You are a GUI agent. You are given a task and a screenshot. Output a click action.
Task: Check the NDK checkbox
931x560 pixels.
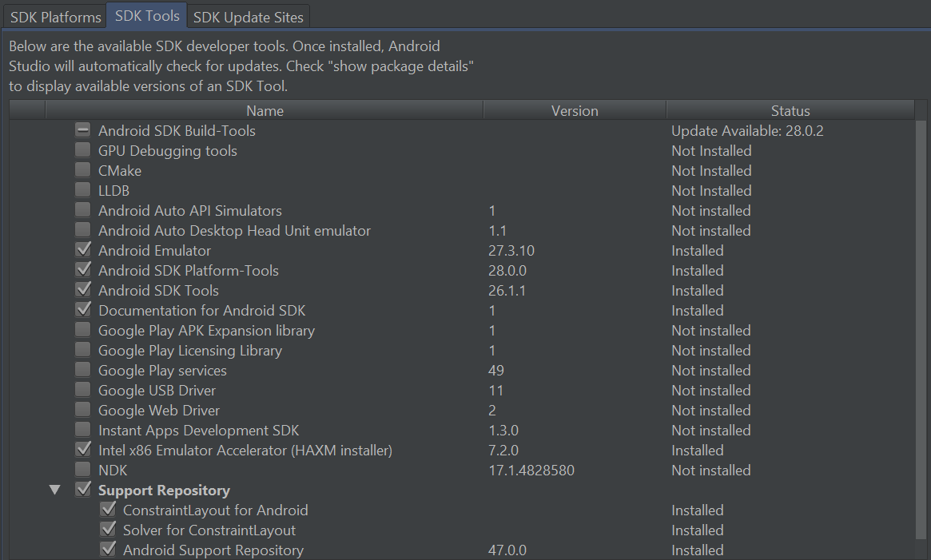(x=83, y=470)
